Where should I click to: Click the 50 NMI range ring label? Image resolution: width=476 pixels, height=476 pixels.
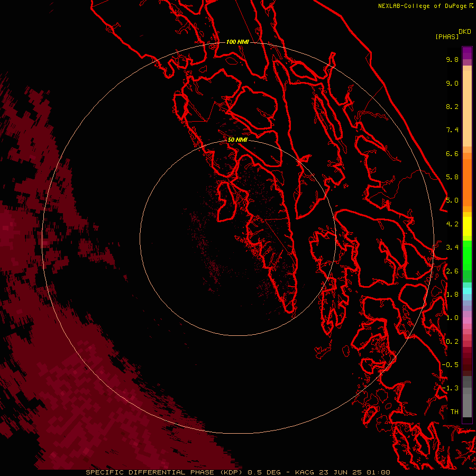coord(237,140)
